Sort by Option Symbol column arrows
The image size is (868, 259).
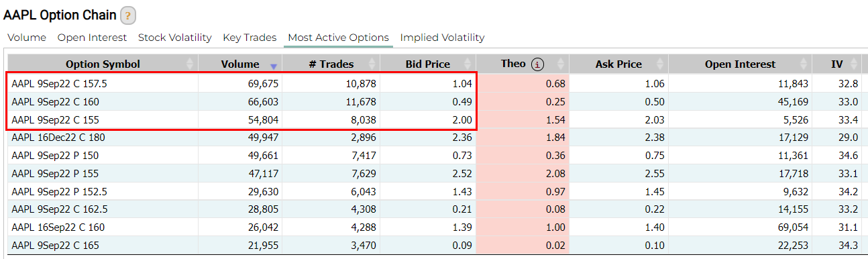pos(189,64)
